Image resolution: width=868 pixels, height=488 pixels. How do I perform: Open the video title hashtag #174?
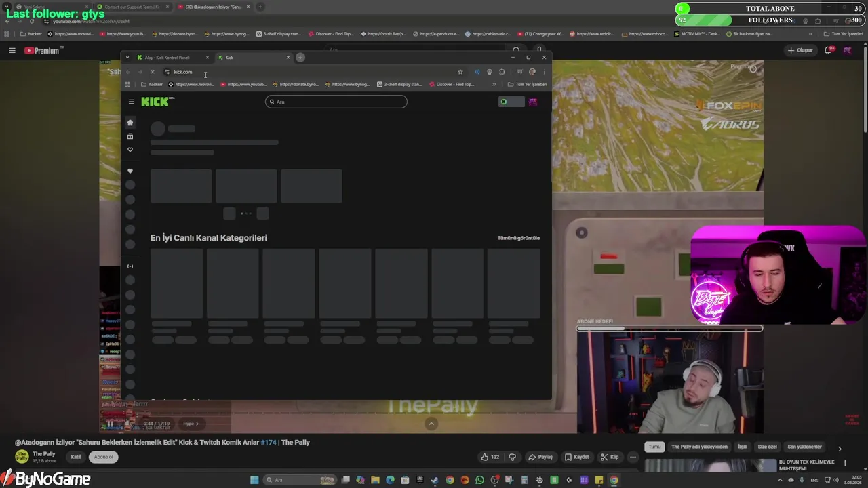[x=269, y=442]
